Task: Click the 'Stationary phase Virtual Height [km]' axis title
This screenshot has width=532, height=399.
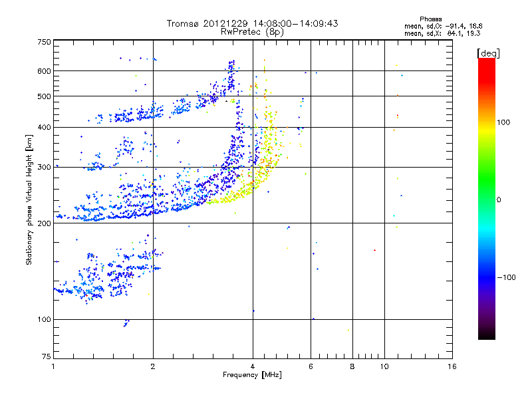Action: (x=29, y=199)
